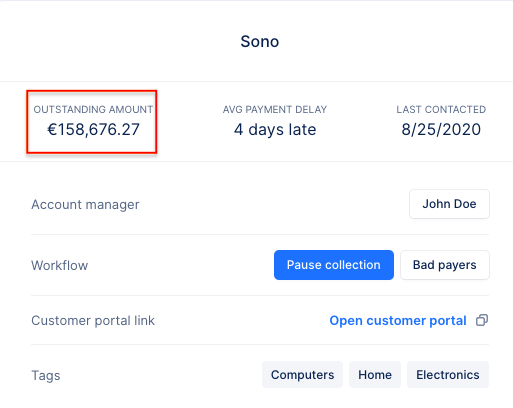The width and height of the screenshot is (513, 408).
Task: Click the Outstanding Amount heading
Action: coord(93,109)
